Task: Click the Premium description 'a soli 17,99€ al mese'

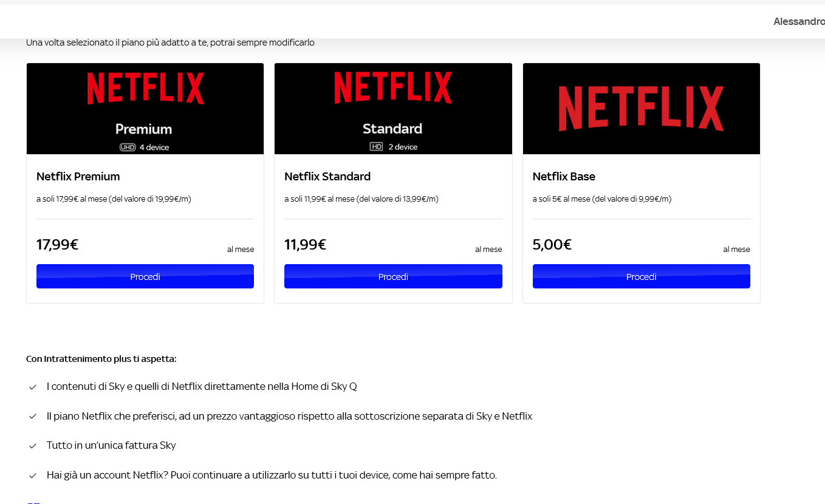Action: [114, 199]
